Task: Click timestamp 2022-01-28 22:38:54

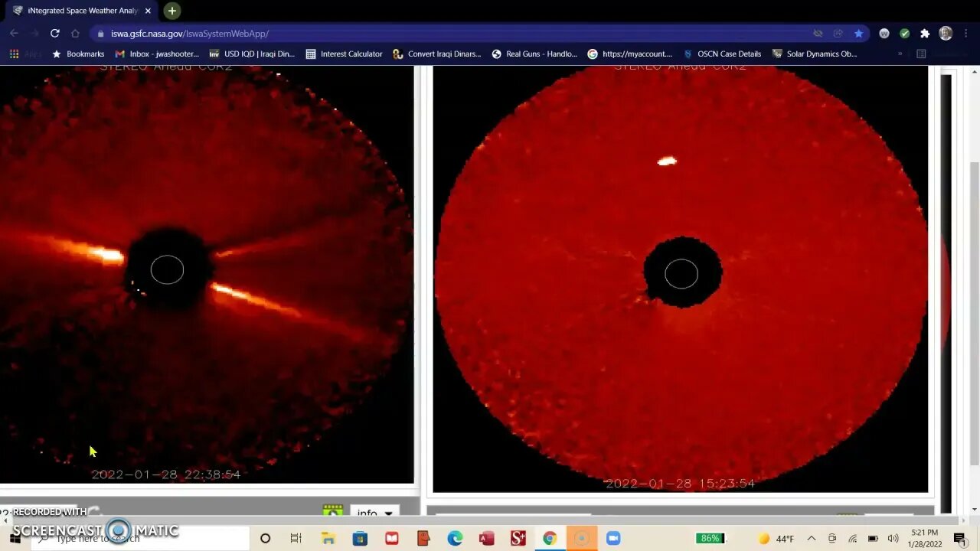Action: pyautogui.click(x=166, y=474)
